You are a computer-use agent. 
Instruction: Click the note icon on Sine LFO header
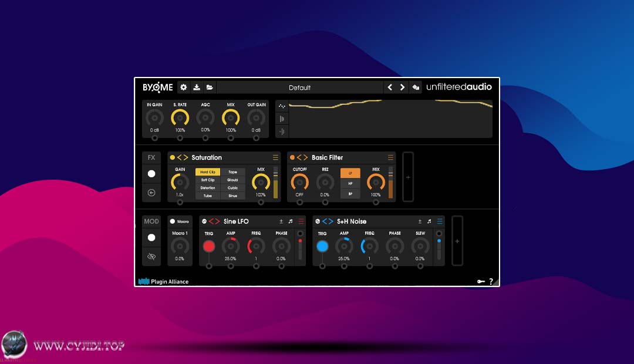[291, 220]
